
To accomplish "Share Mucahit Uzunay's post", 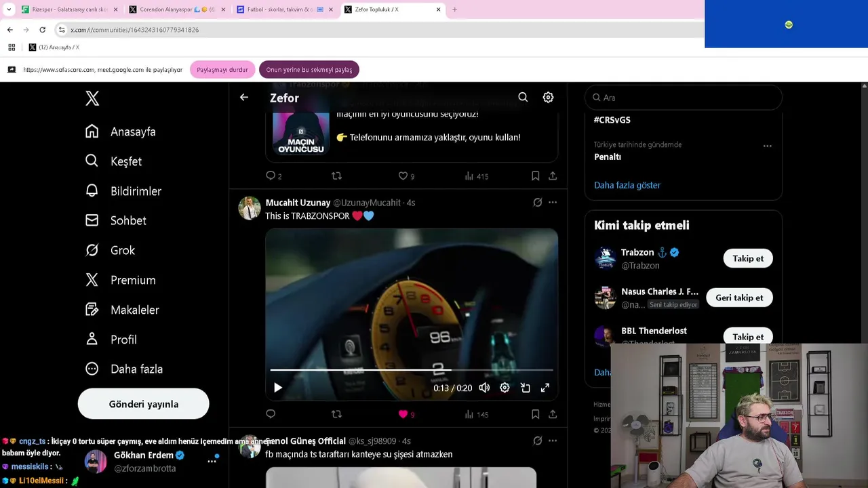I will (x=553, y=414).
